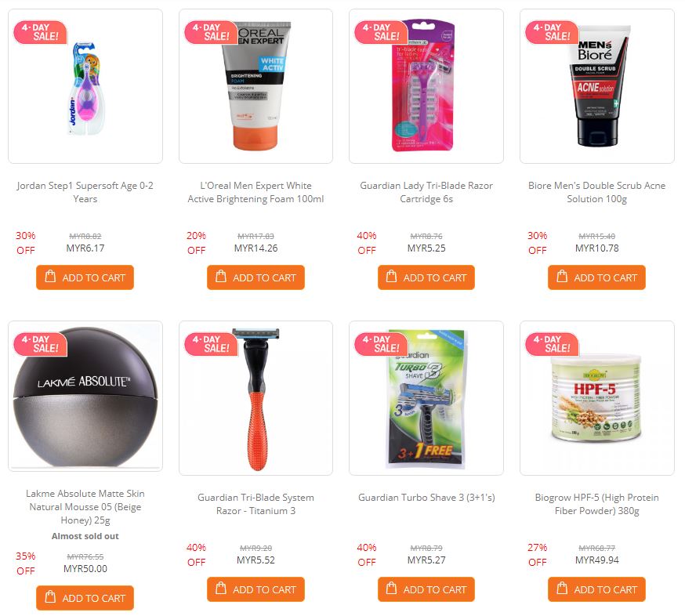View Lakme Absolute compact product image
The height and width of the screenshot is (616, 685).
(x=85, y=397)
